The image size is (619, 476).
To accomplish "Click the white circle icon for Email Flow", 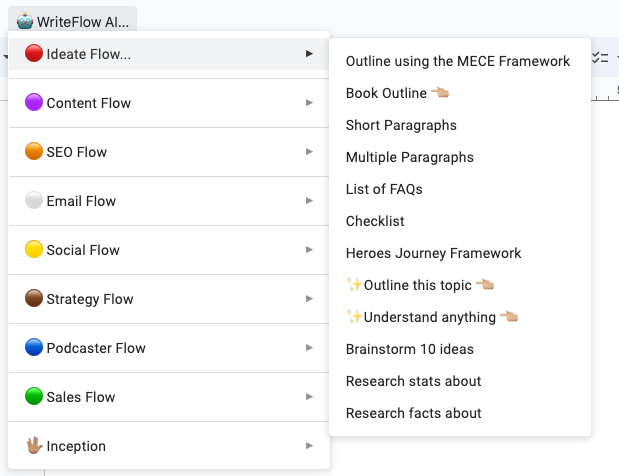I will click(x=34, y=200).
